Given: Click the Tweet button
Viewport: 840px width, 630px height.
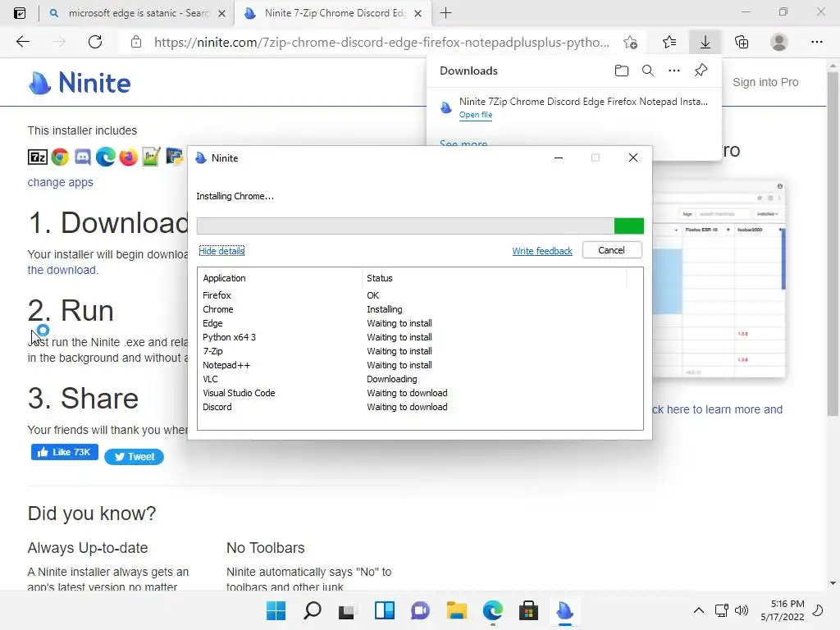Looking at the screenshot, I should (x=134, y=456).
